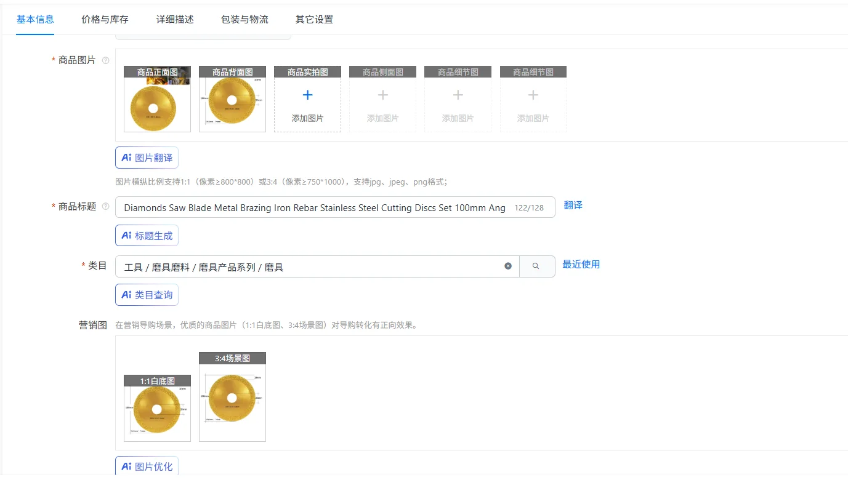848x504 pixels.
Task: Select the 包装与物流 tab
Action: tap(244, 19)
